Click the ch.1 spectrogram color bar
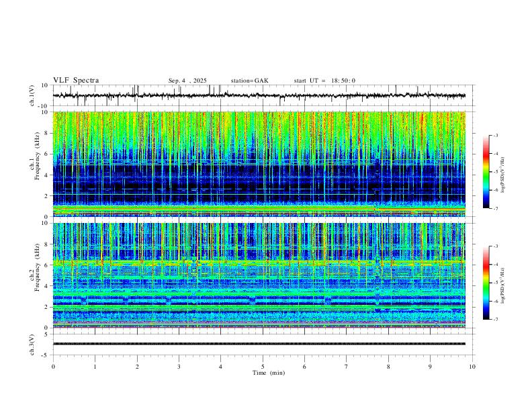The height and width of the screenshot is (411, 532). [x=486, y=171]
